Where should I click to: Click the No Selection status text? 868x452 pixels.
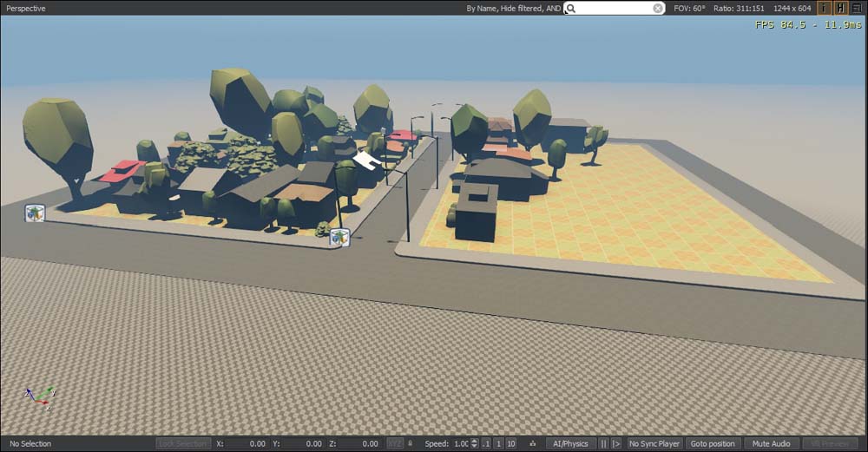tap(30, 443)
